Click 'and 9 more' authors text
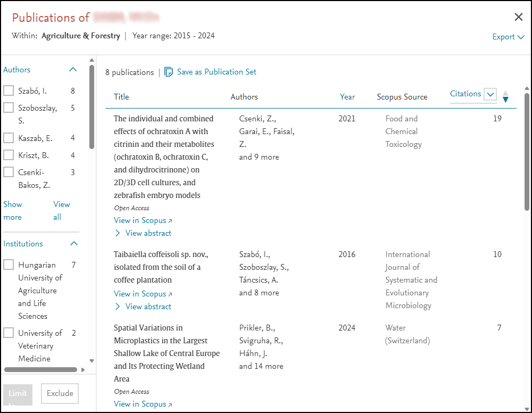Image resolution: width=532 pixels, height=413 pixels. 259,157
